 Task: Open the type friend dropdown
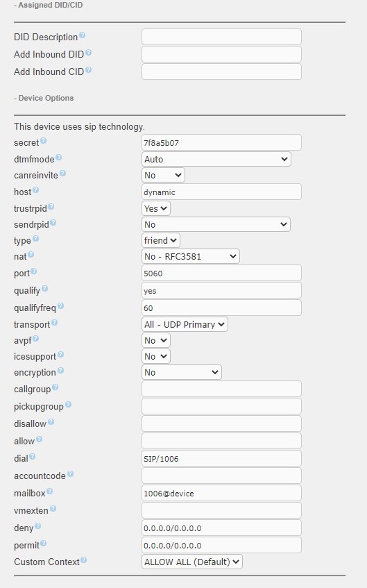point(161,240)
